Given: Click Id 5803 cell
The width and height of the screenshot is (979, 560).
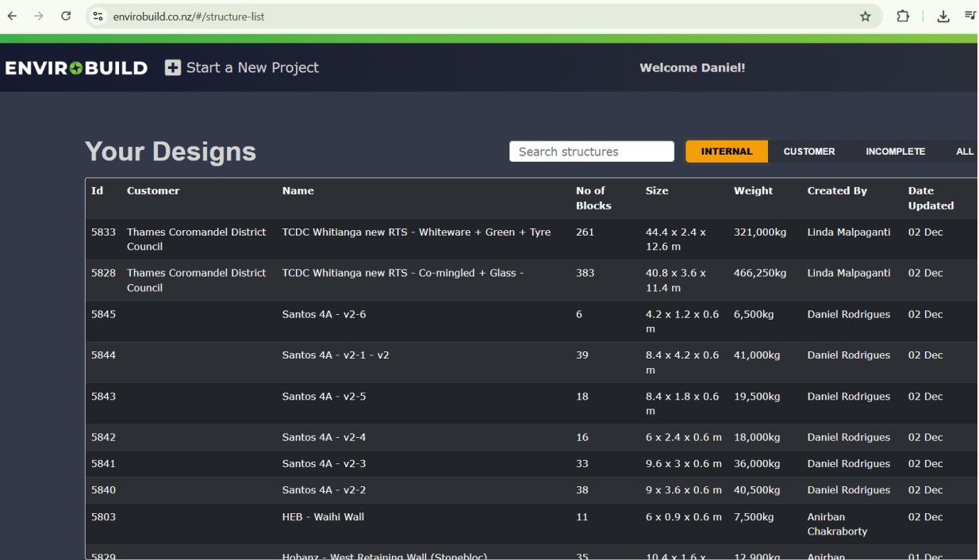Looking at the screenshot, I should 103,517.
